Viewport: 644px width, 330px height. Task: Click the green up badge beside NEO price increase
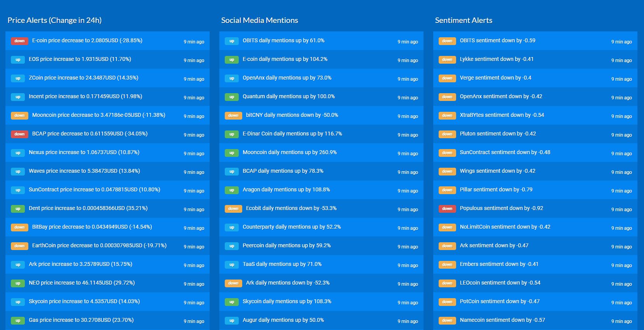coord(18,283)
